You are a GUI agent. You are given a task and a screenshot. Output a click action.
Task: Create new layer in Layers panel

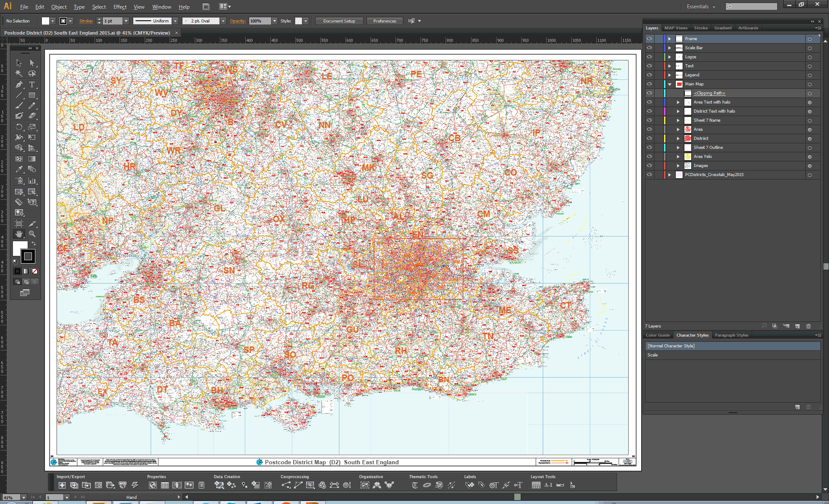point(797,326)
